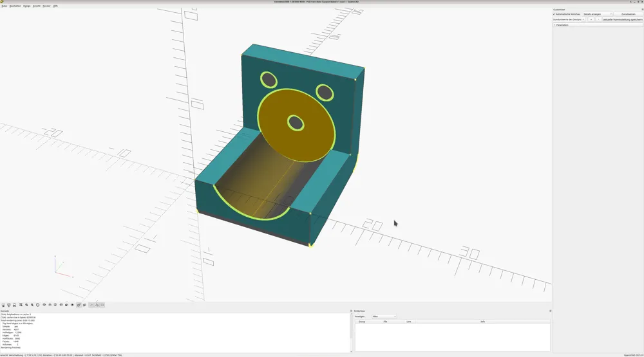Select the Bottom view icon

pos(55,305)
